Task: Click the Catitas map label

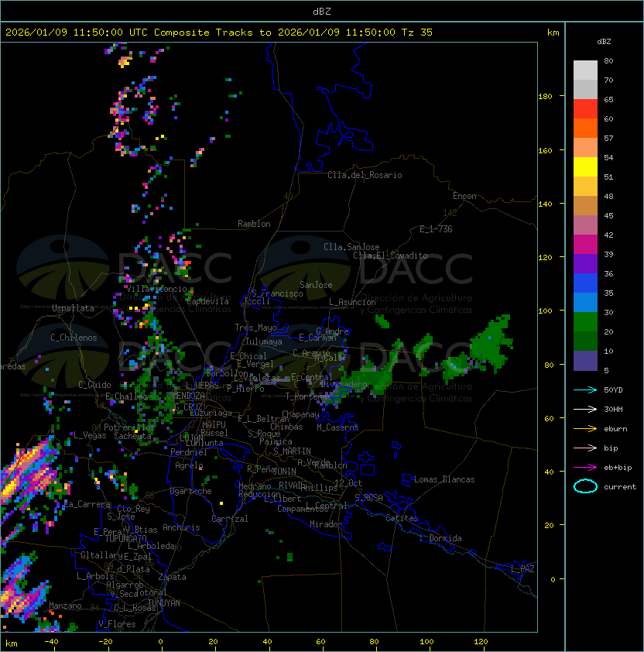Action: pyautogui.click(x=402, y=518)
